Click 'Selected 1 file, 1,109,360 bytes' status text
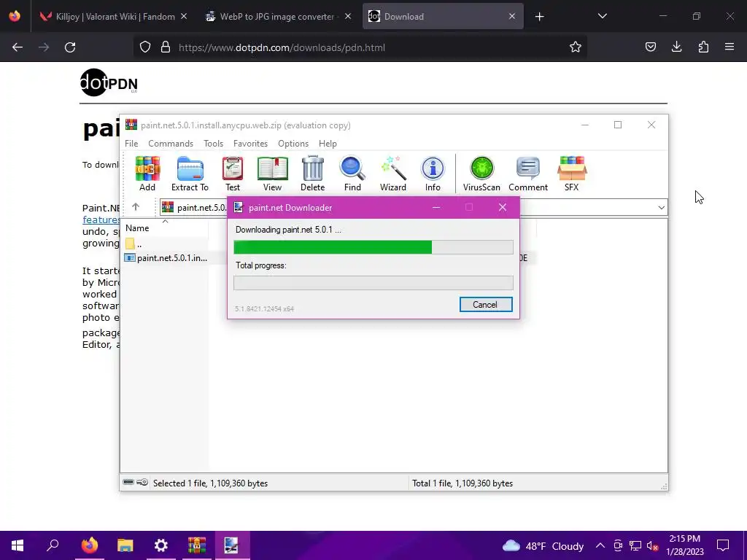The image size is (747, 560). coord(210,483)
